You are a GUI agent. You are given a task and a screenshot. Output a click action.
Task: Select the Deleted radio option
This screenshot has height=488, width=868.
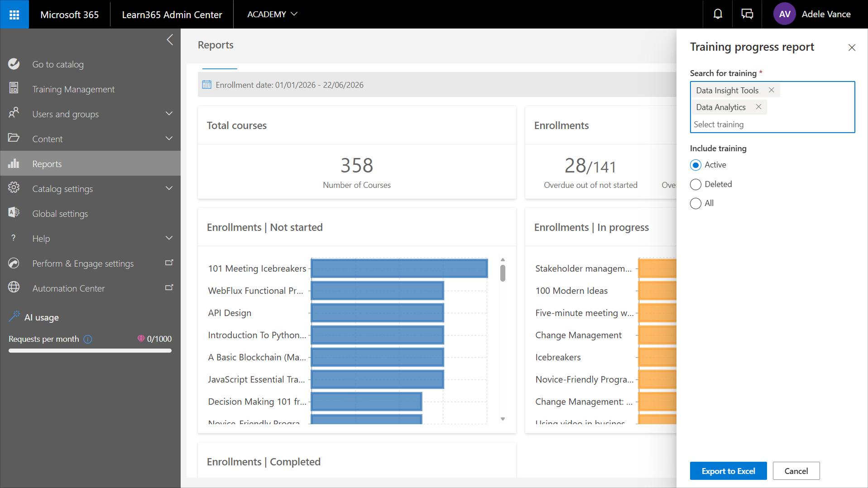click(695, 184)
